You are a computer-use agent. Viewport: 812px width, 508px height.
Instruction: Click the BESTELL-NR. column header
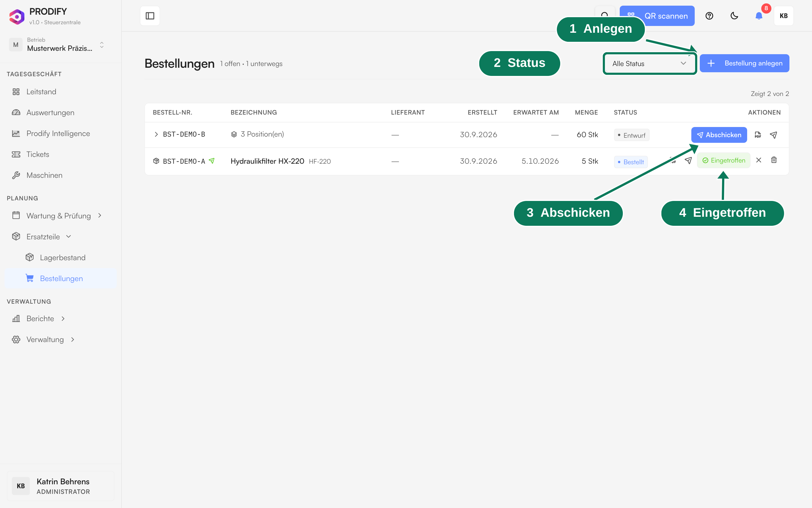point(173,112)
